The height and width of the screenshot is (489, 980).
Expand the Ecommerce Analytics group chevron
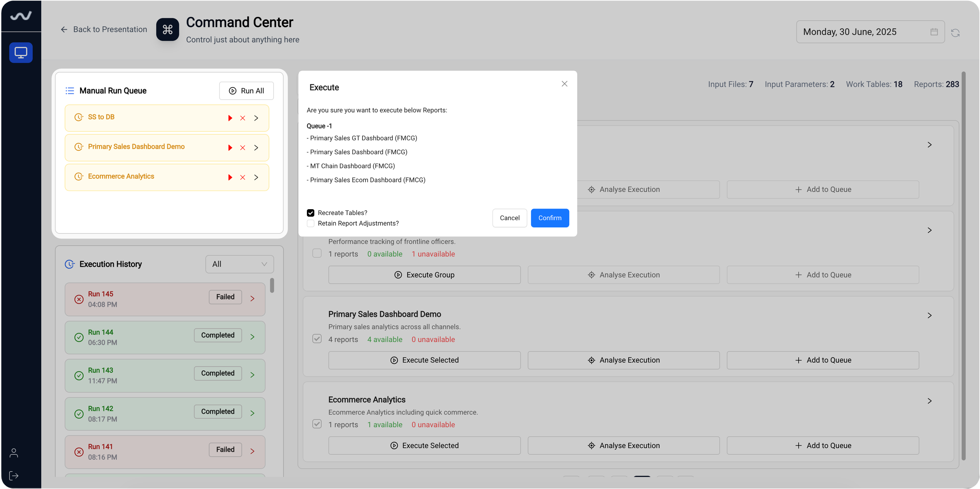[x=929, y=401]
